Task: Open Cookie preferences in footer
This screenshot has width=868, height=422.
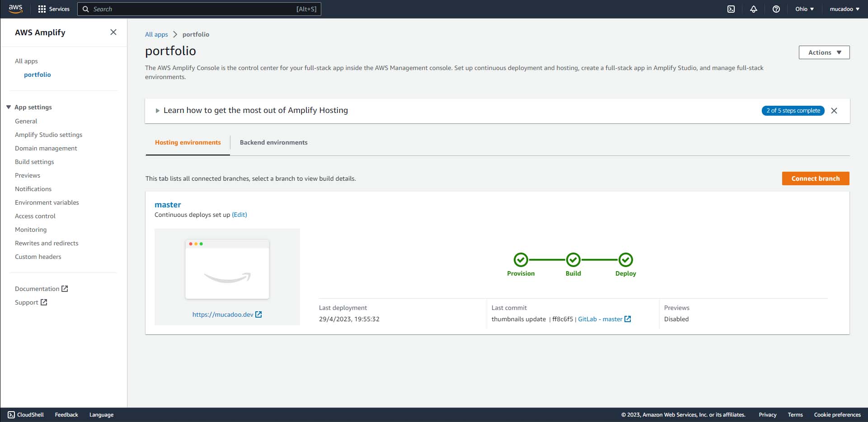Action: [837, 415]
